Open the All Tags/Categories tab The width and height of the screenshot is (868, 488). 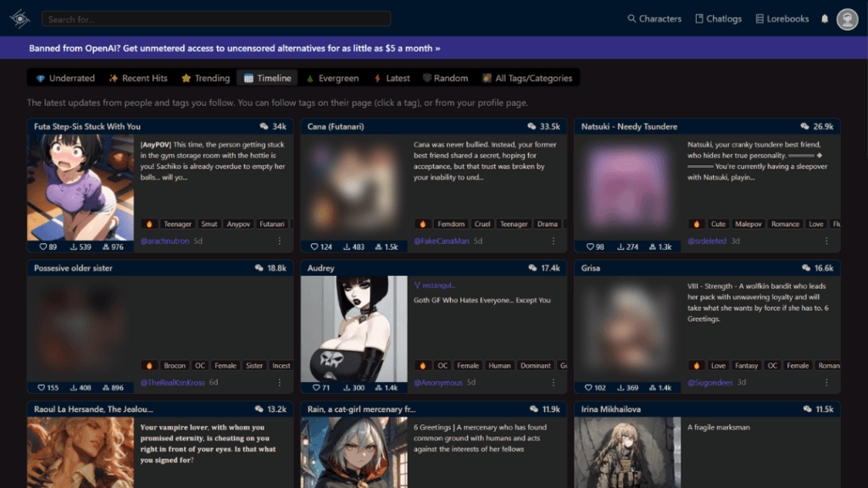[526, 78]
